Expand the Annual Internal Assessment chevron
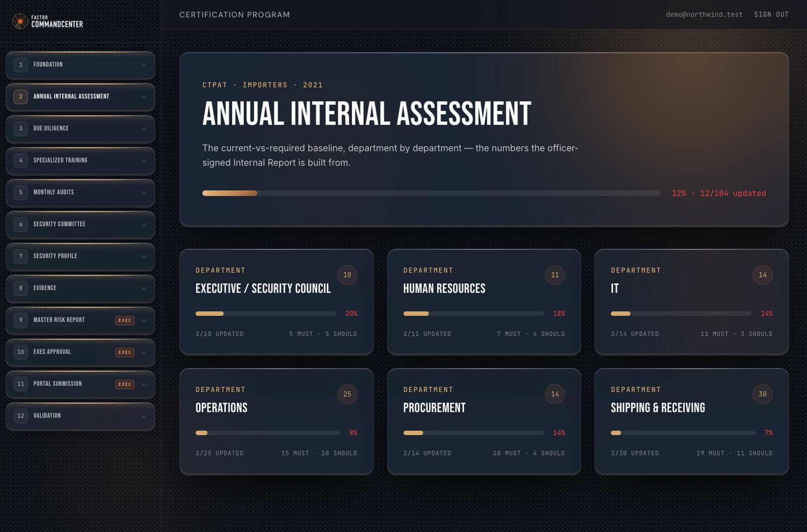Image resolution: width=807 pixels, height=532 pixels. [144, 97]
